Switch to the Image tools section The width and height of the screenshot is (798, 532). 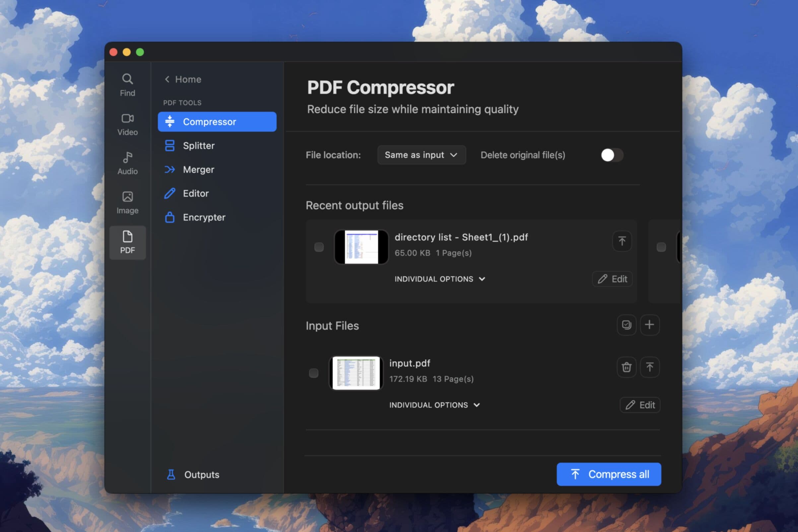(128, 203)
